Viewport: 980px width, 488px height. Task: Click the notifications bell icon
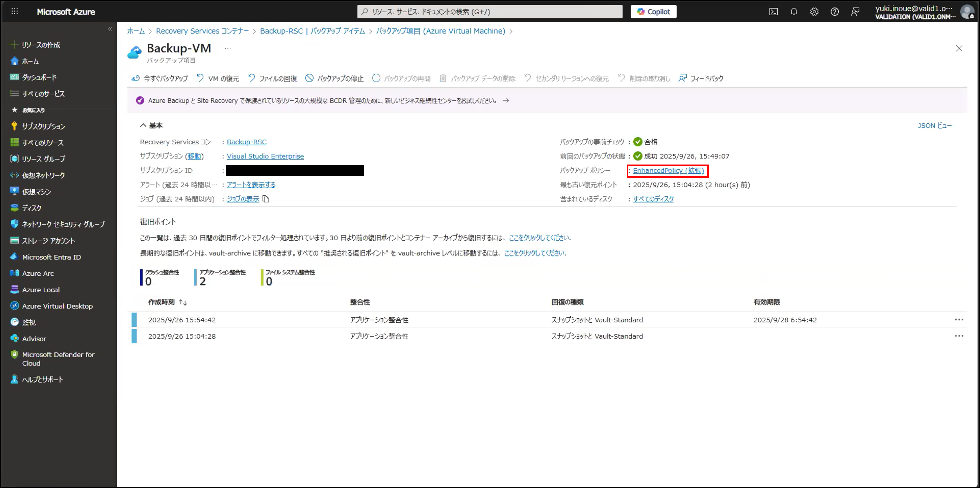point(794,12)
